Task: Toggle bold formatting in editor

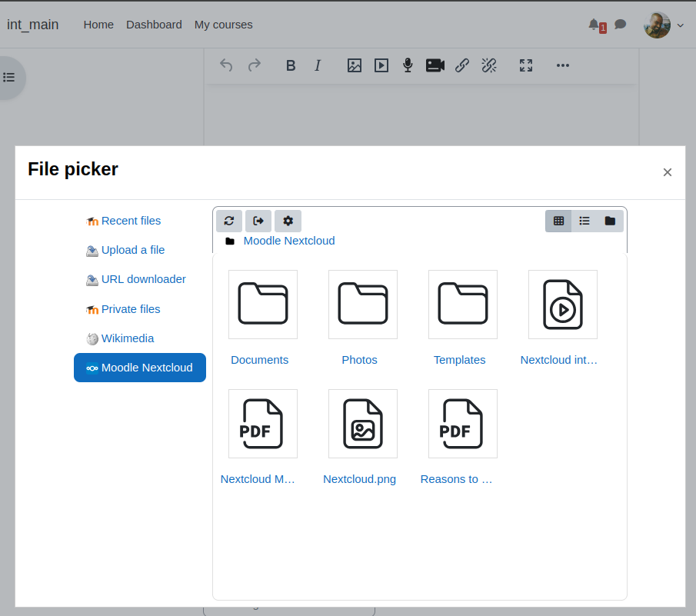Action: (x=291, y=65)
